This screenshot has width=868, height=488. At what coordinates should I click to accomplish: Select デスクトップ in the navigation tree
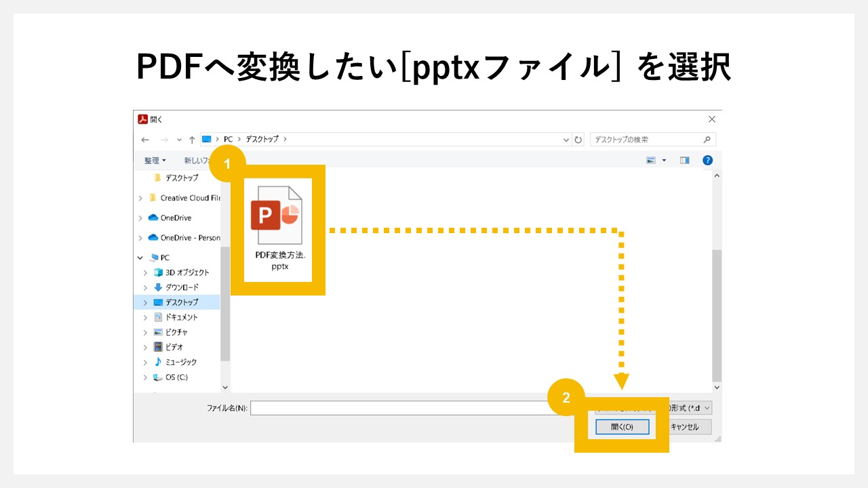pos(182,302)
